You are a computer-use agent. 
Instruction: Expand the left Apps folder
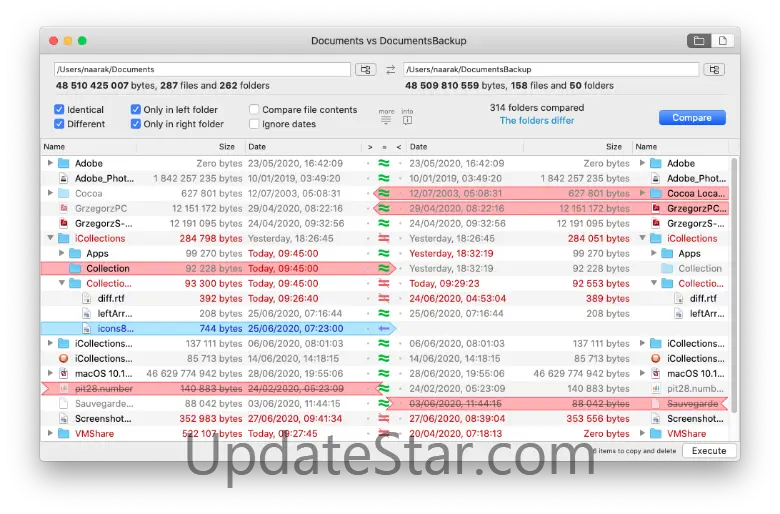point(61,253)
